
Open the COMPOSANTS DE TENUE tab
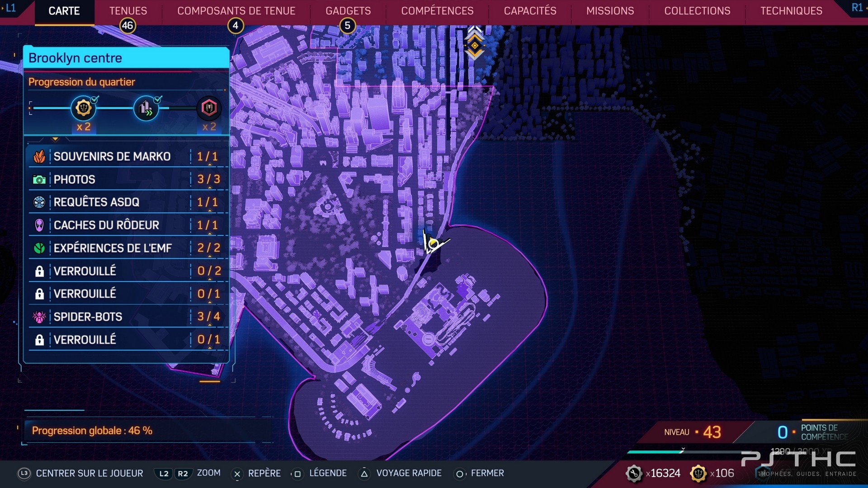(236, 11)
